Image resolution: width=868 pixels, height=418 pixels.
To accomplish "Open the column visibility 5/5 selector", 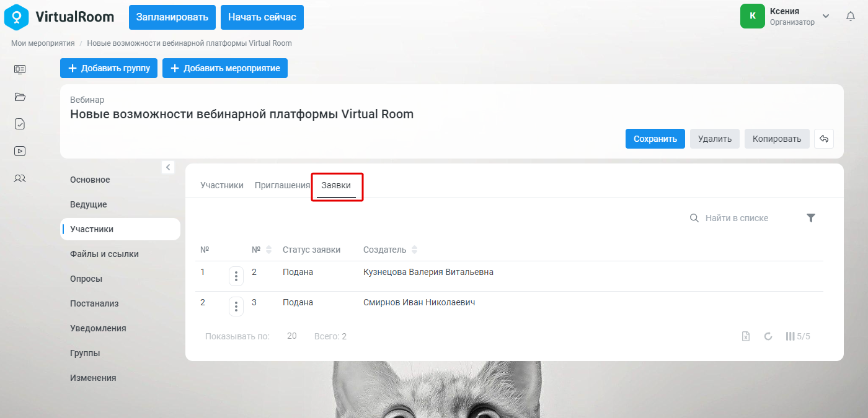I will 798,336.
